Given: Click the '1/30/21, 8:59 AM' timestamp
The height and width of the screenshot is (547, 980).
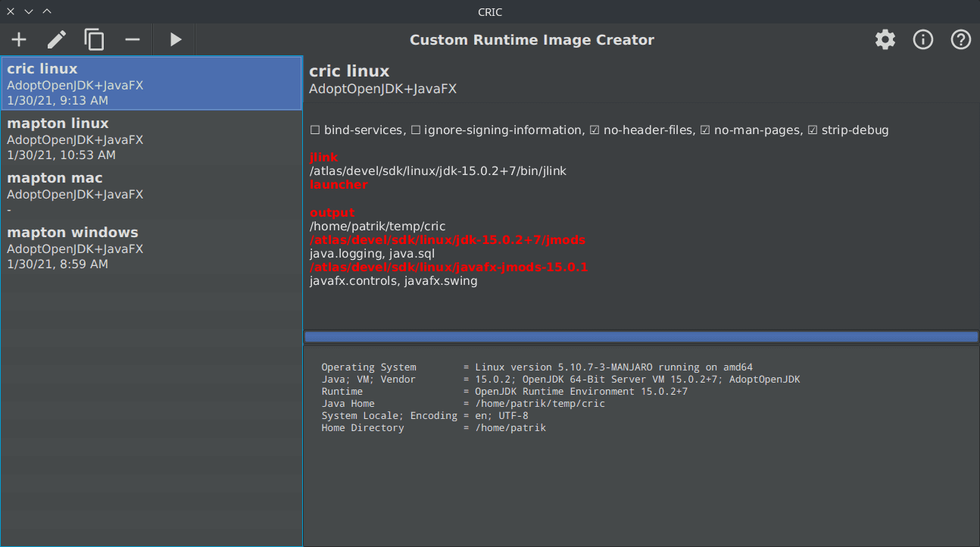Looking at the screenshot, I should [x=58, y=264].
